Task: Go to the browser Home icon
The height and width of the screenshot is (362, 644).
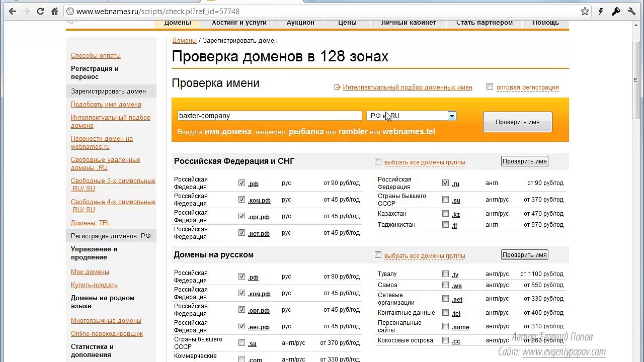Action: (x=55, y=11)
